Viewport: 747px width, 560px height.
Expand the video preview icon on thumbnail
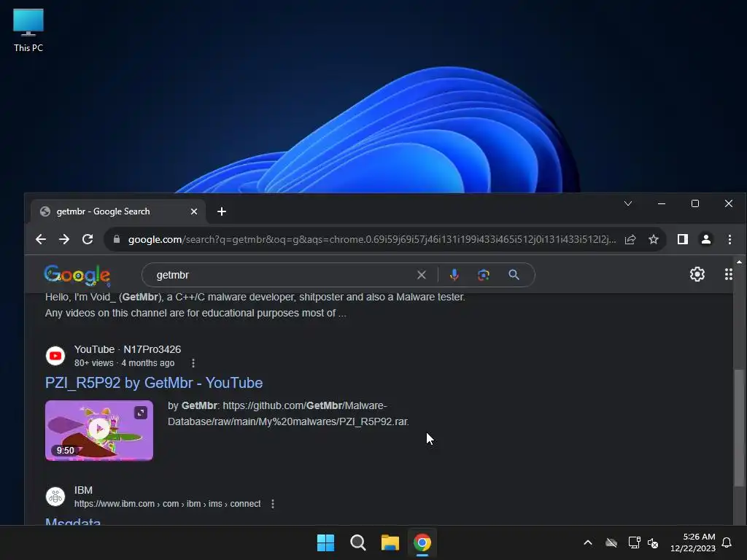141,413
